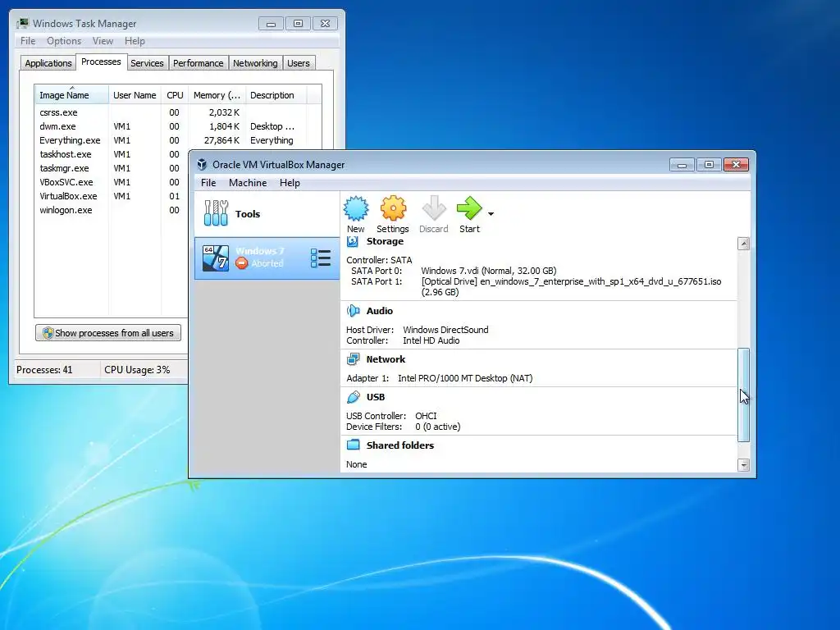Click Windows 7.vdi SATA Port 0 entry
Viewport: 840px width, 630px height.
pos(489,271)
